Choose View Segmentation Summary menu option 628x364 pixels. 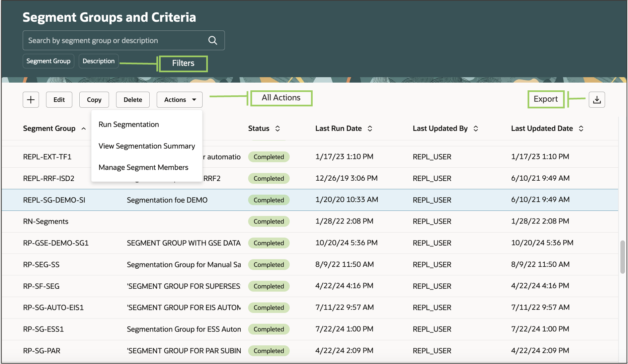[x=147, y=146]
